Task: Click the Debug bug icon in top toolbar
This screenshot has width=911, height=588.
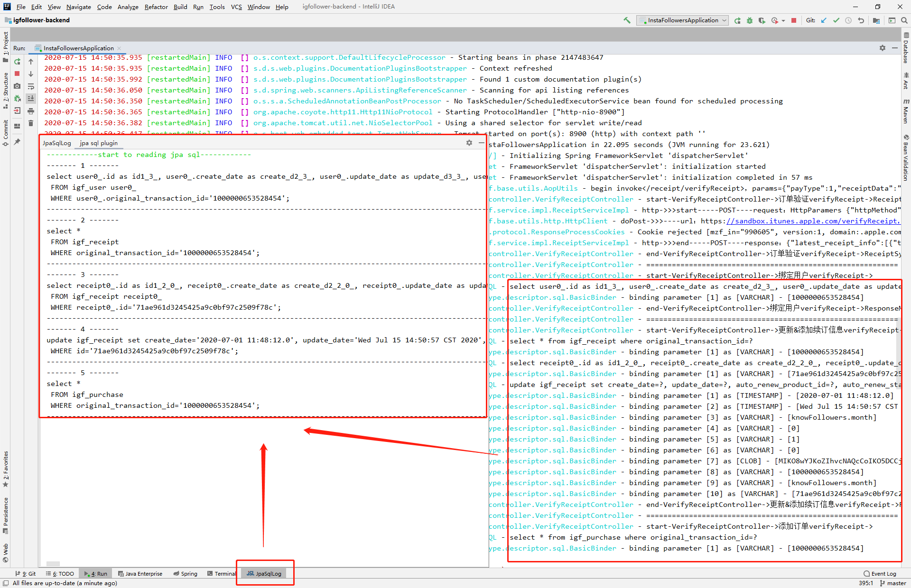Action: coord(750,20)
